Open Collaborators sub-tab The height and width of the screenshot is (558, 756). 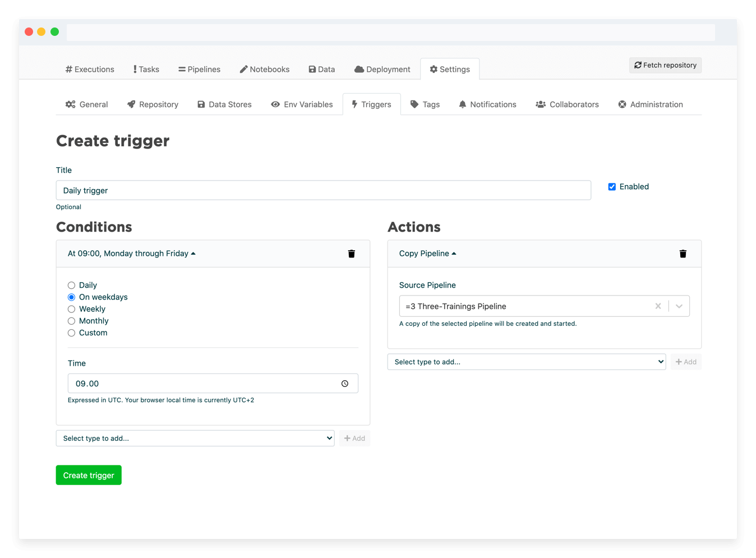pyautogui.click(x=567, y=104)
